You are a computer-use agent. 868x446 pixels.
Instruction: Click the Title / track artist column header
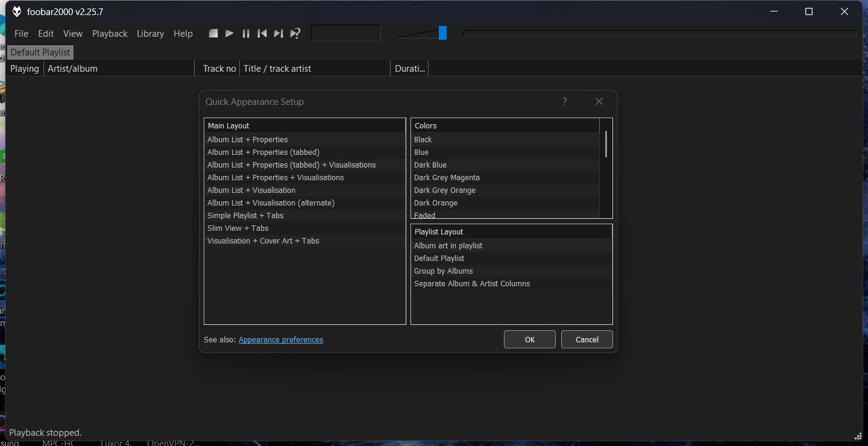pyautogui.click(x=315, y=69)
